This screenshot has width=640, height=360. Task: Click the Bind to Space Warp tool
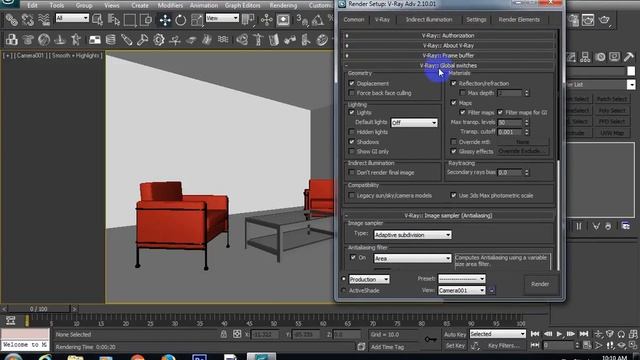click(43, 20)
